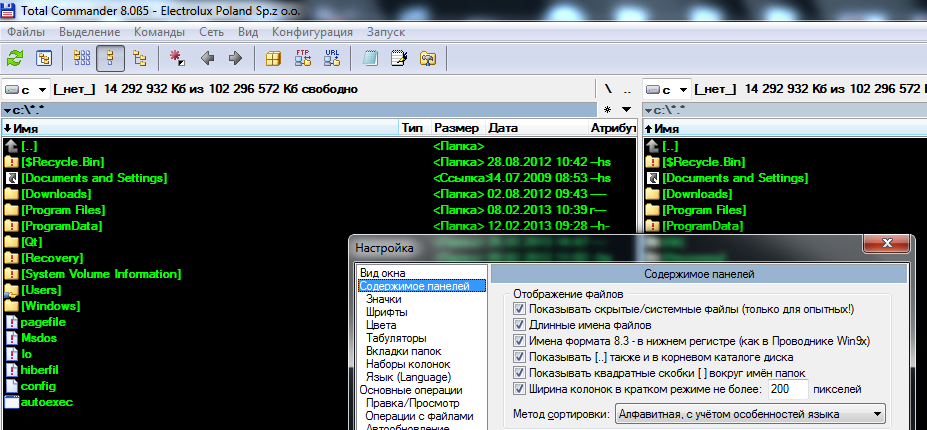927x430 pixels.
Task: Toggle 'Имена формата 8.3' lowercase checkbox
Action: tap(520, 341)
